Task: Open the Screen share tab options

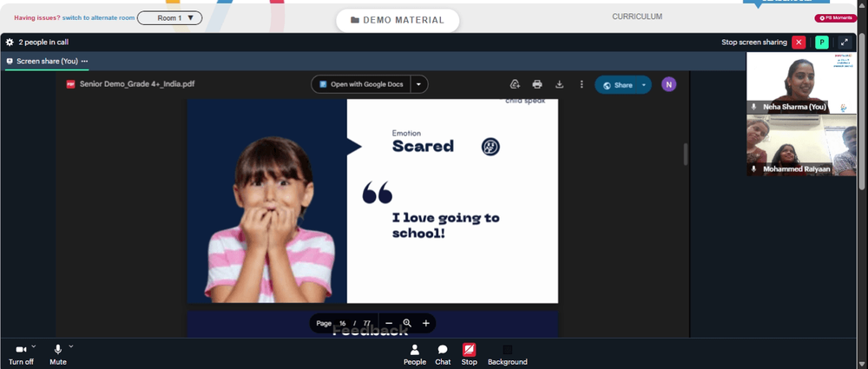Action: click(84, 61)
